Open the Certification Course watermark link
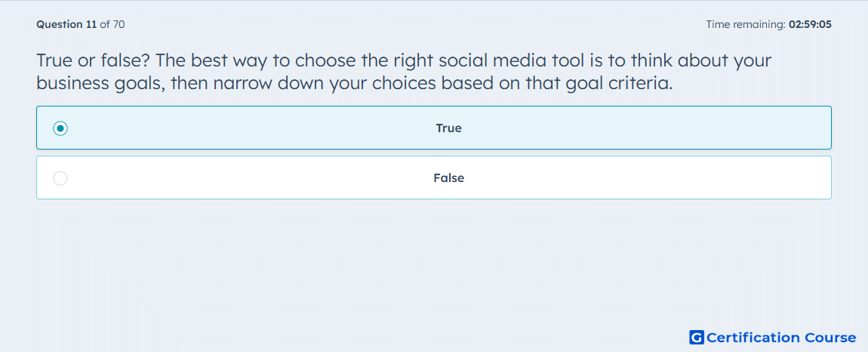This screenshot has height=352, width=868. coord(773,337)
